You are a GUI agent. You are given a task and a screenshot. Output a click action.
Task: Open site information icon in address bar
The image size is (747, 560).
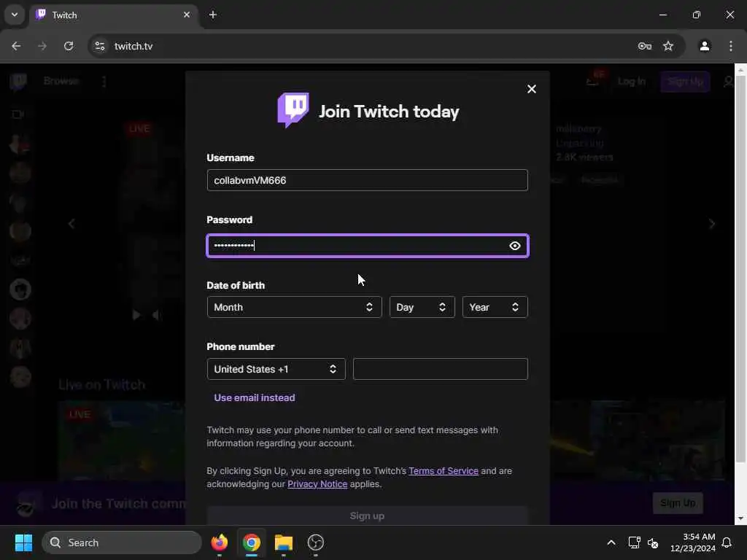[x=99, y=46]
